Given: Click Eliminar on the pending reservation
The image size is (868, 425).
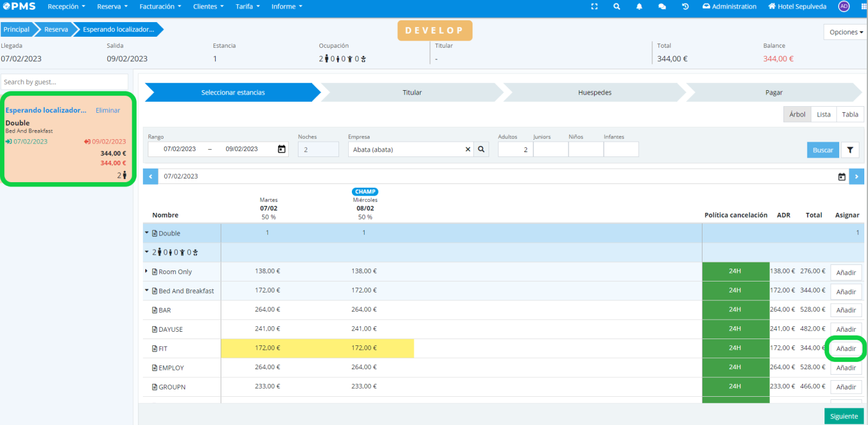Looking at the screenshot, I should 108,110.
